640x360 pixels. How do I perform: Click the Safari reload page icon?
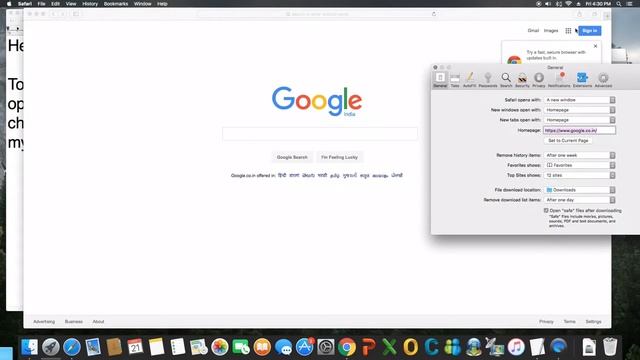pos(434,14)
